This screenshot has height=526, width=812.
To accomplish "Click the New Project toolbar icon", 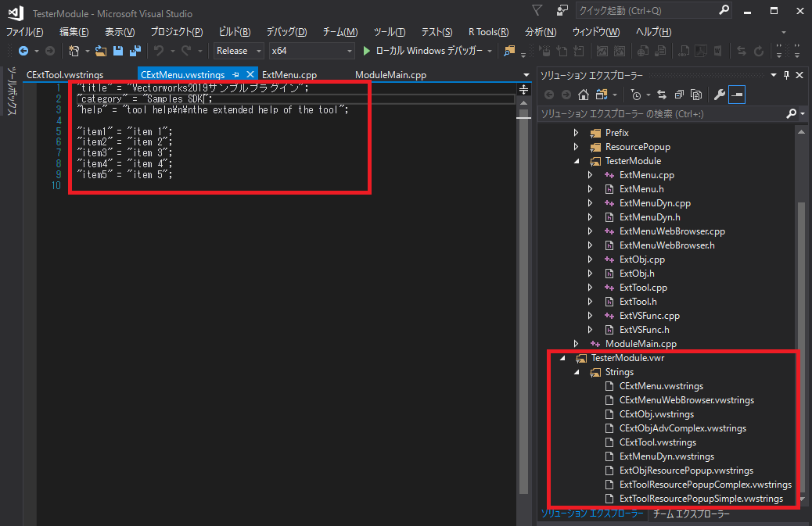I will tap(74, 51).
